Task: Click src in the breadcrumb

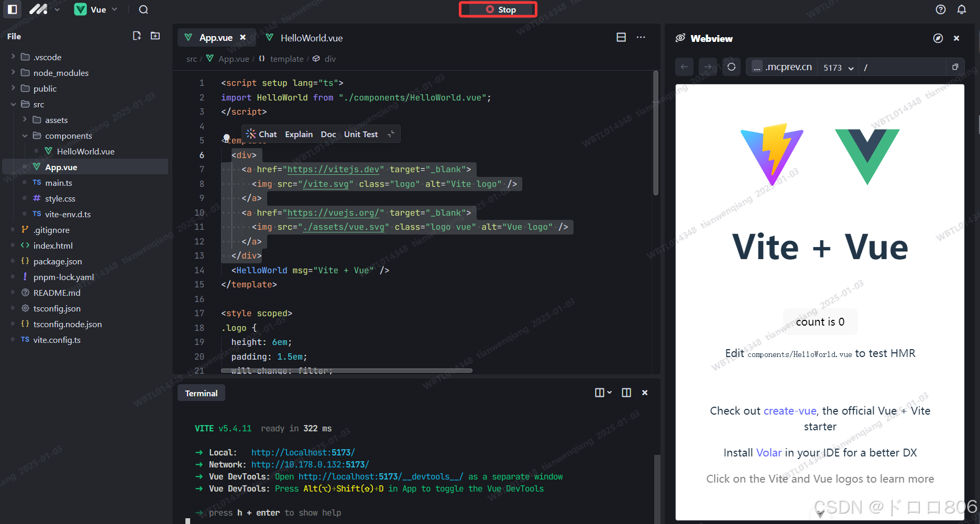Action: [x=192, y=59]
